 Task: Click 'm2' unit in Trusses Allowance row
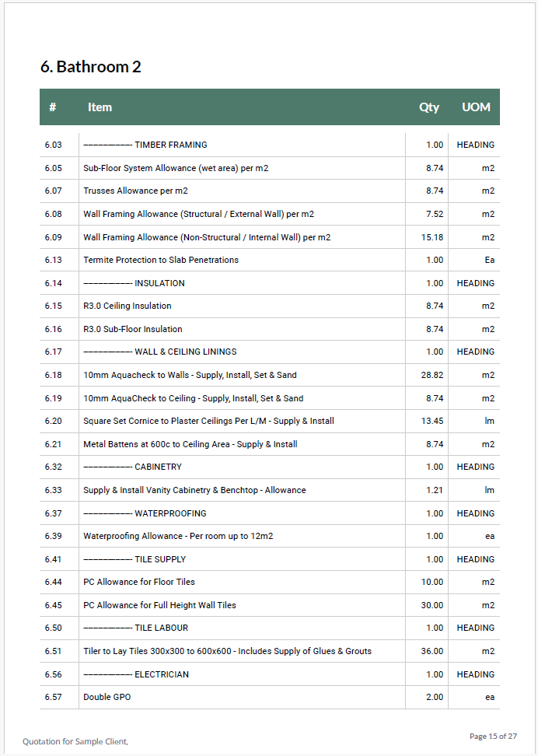pos(488,191)
